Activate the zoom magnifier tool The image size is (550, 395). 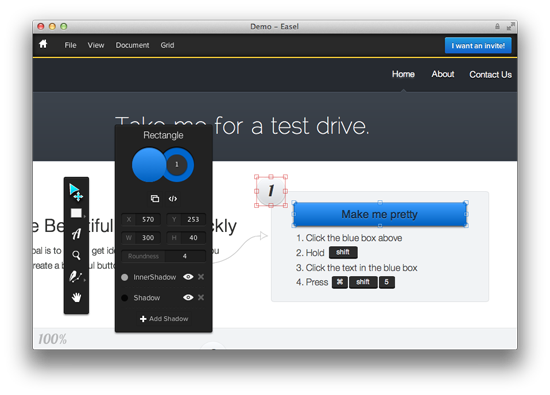[x=76, y=255]
